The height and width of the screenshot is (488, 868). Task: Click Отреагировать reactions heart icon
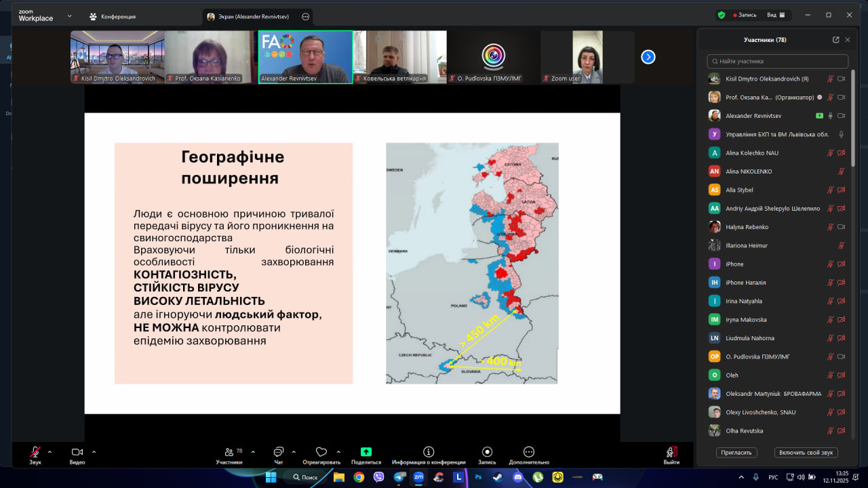pos(321,452)
